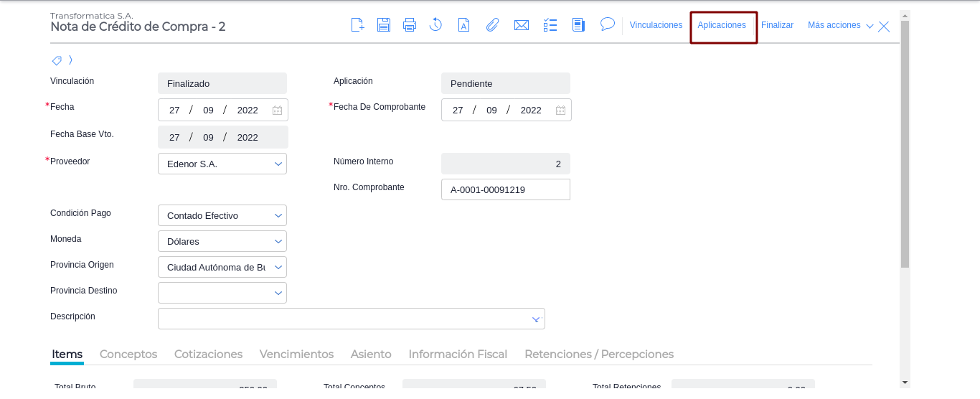Click the tag icon below title
980x399 pixels.
pyautogui.click(x=57, y=60)
